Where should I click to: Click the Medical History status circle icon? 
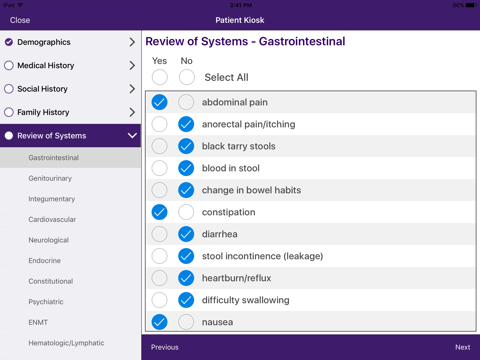point(9,65)
